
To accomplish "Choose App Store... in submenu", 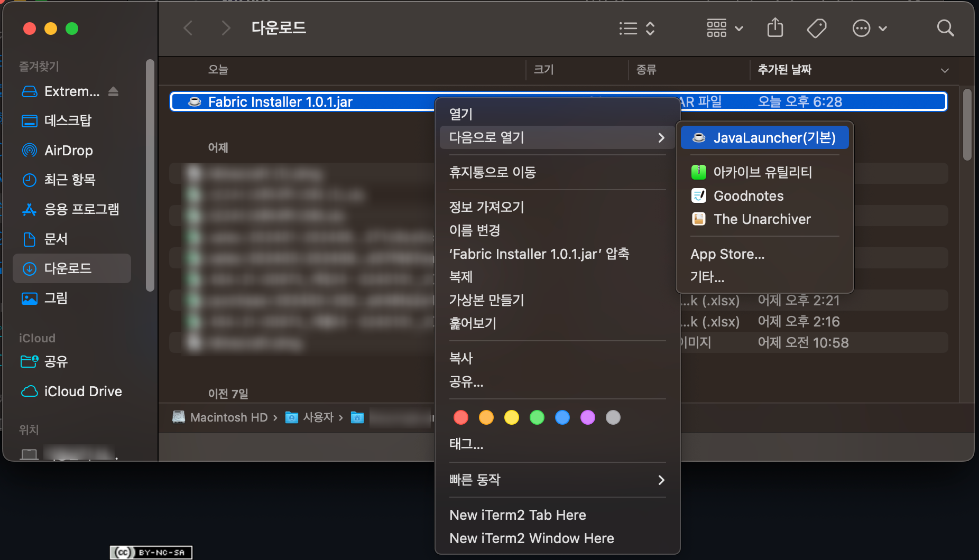I will pos(765,254).
